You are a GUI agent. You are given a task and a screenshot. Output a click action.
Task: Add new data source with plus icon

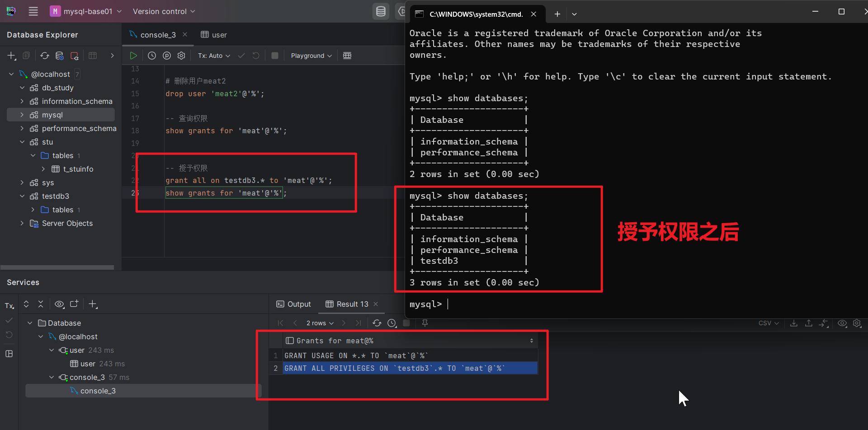(x=11, y=56)
